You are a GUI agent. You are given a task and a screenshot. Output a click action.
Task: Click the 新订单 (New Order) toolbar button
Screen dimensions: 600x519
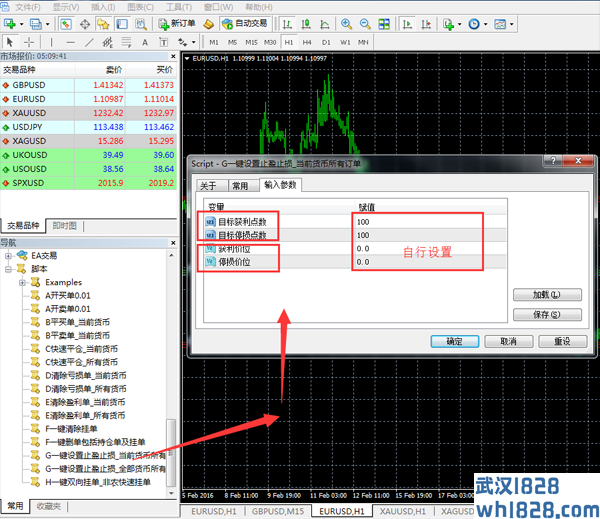pos(177,23)
